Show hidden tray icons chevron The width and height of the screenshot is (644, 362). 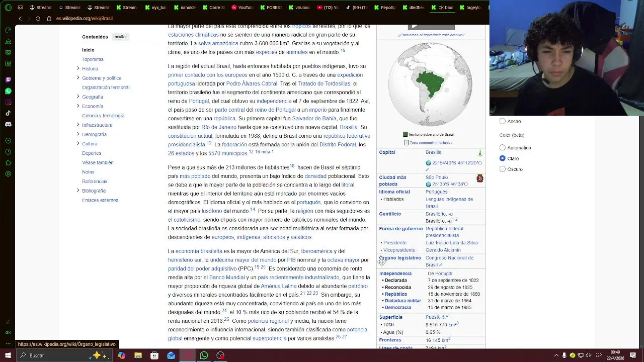pyautogui.click(x=556, y=355)
